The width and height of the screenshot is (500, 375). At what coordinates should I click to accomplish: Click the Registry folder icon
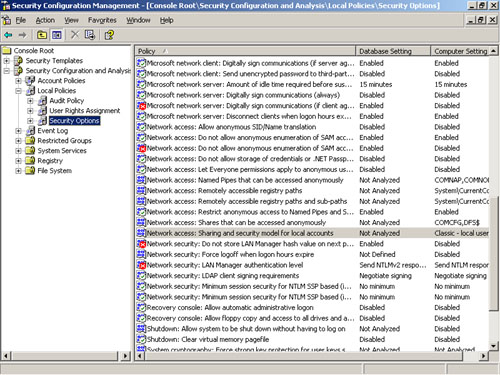pyautogui.click(x=30, y=161)
